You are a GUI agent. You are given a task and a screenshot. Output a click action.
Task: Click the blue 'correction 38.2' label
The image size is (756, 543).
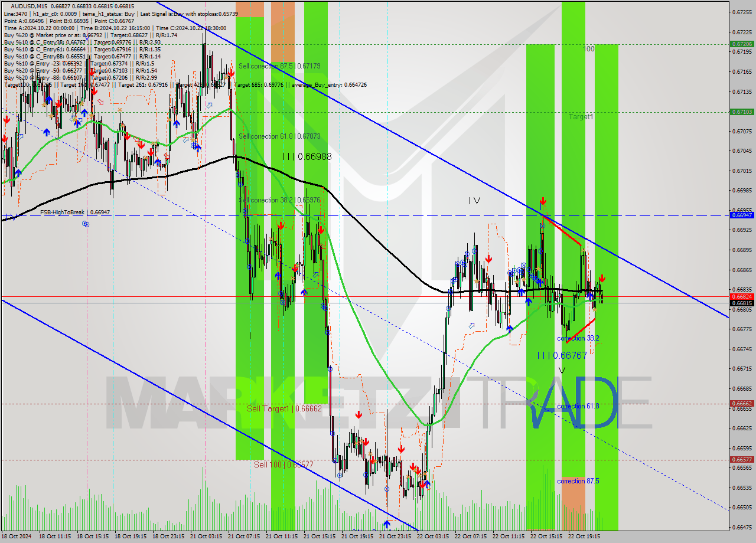coord(578,338)
